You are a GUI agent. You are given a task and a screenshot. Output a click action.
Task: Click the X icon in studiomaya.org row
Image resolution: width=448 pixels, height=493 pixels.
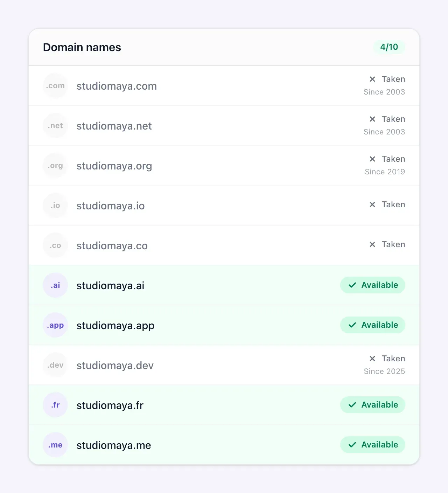[372, 159]
